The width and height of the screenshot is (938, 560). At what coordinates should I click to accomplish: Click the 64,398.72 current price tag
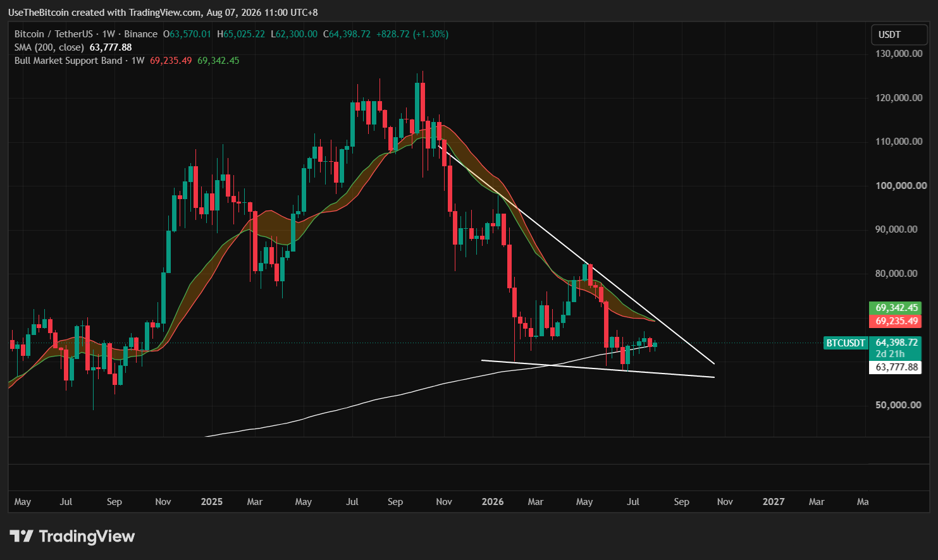(896, 343)
